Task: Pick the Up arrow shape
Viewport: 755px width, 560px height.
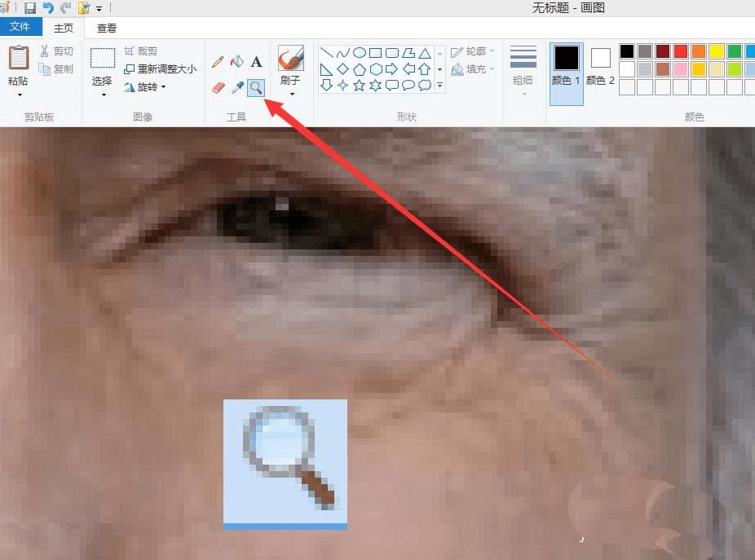Action: click(425, 69)
